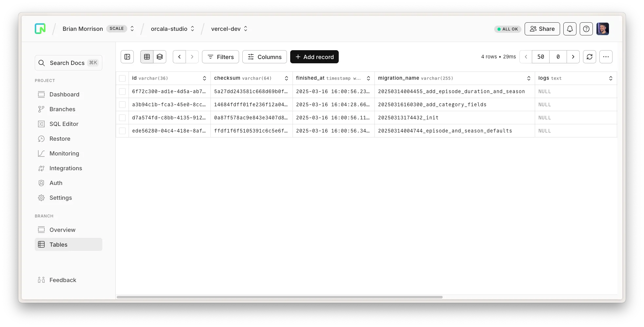Viewport: 644px width, 327px height.
Task: Click the horizontal table scrollbar
Action: pos(279,297)
